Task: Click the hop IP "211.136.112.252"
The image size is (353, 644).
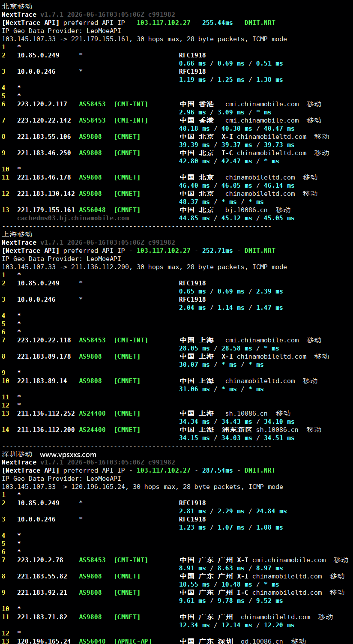Action: (46, 413)
